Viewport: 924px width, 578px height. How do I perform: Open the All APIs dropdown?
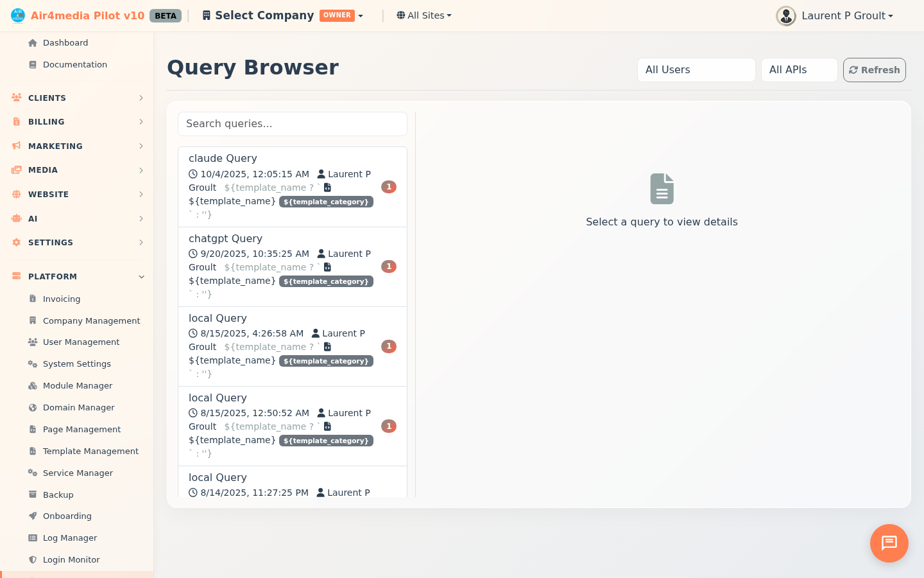pyautogui.click(x=799, y=69)
